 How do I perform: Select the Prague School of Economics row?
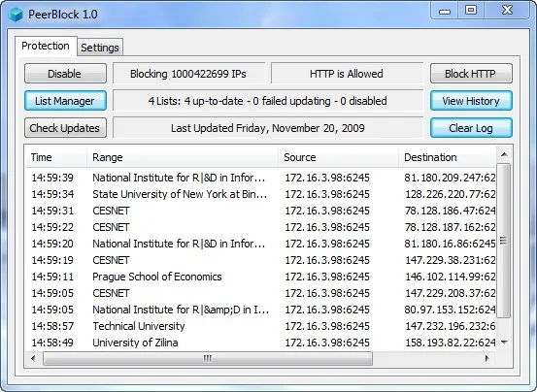click(260, 277)
